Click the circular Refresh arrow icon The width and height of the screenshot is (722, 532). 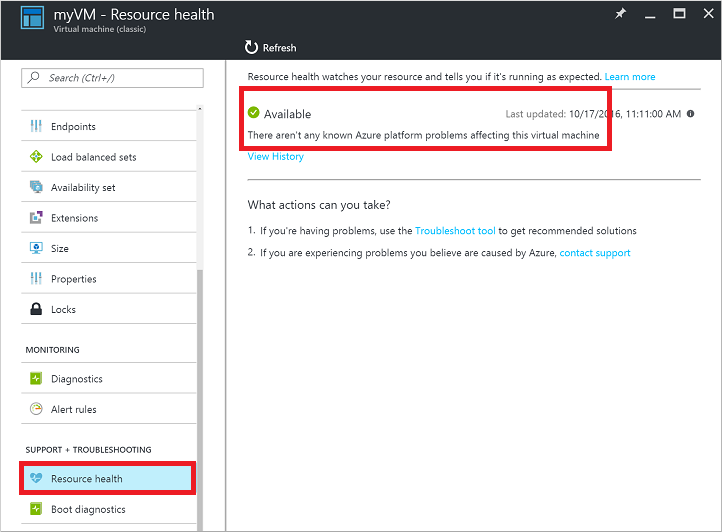(x=251, y=47)
